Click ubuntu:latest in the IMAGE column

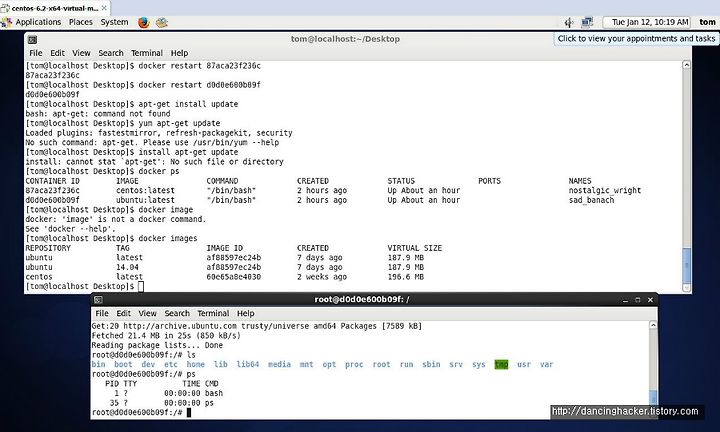(x=145, y=200)
